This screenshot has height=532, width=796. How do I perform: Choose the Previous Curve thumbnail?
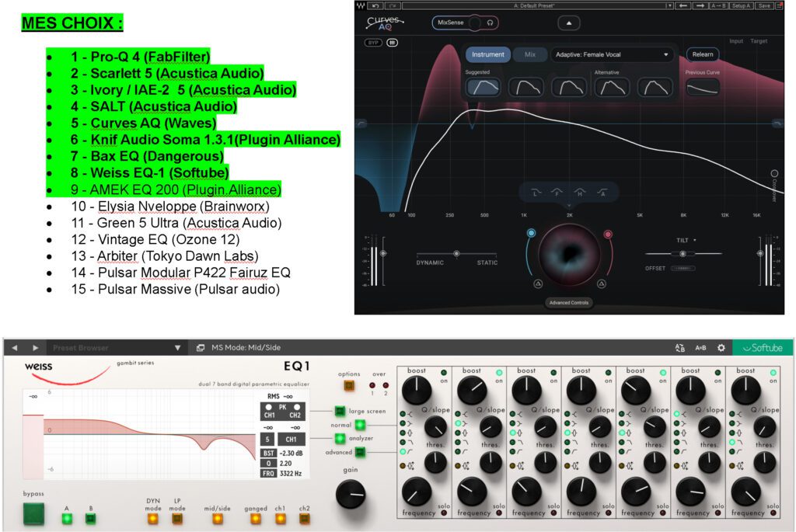pyautogui.click(x=702, y=87)
